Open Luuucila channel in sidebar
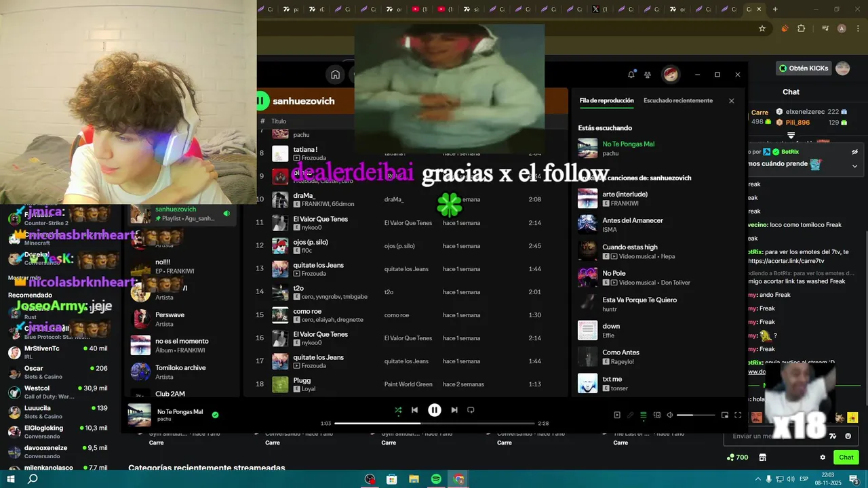Viewport: 868px width, 488px height. pyautogui.click(x=58, y=412)
